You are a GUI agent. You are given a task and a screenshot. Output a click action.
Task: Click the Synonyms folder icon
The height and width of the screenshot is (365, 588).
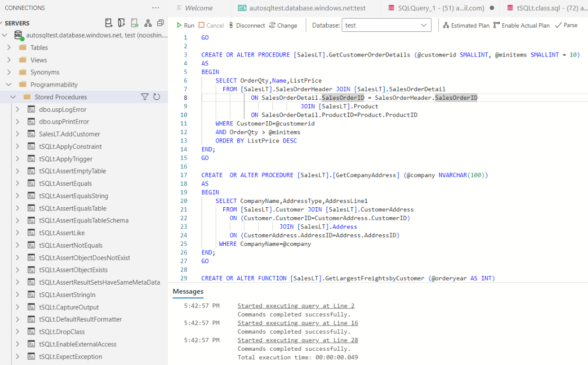pos(22,72)
